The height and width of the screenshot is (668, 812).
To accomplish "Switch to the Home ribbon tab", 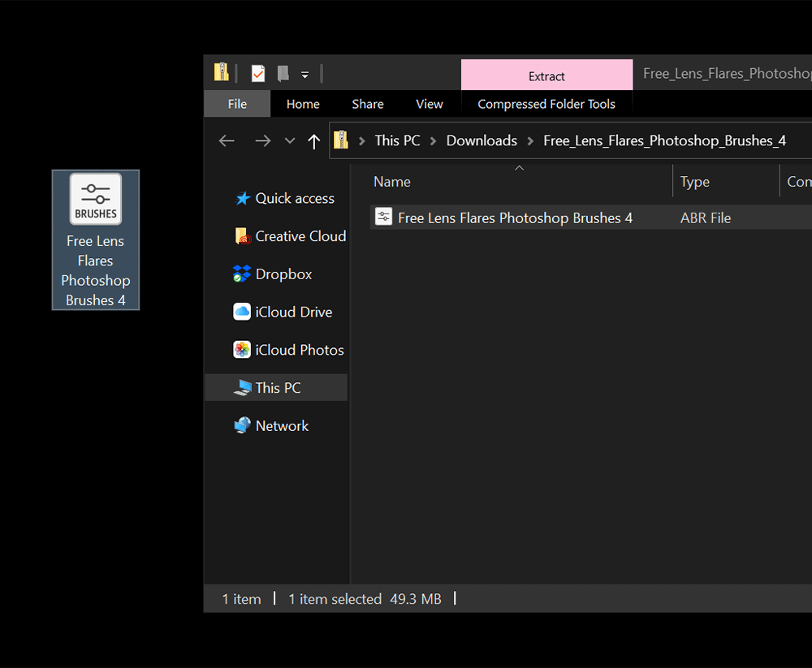I will pos(303,104).
